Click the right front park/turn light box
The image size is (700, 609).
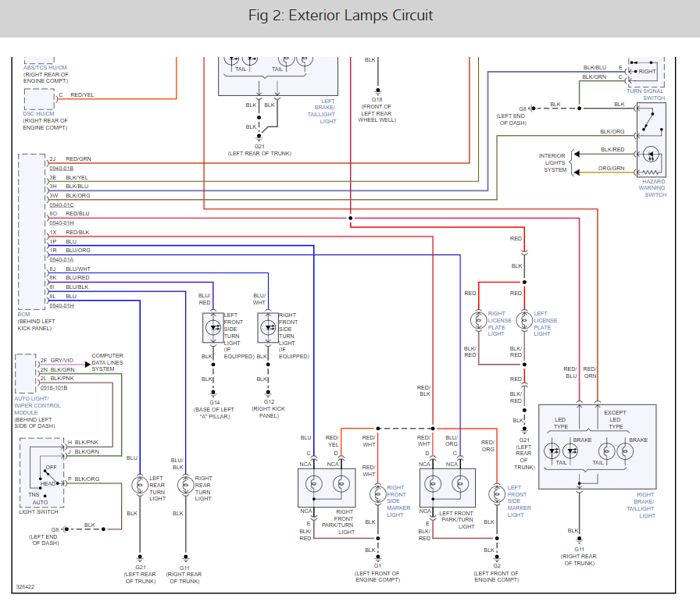tap(327, 488)
